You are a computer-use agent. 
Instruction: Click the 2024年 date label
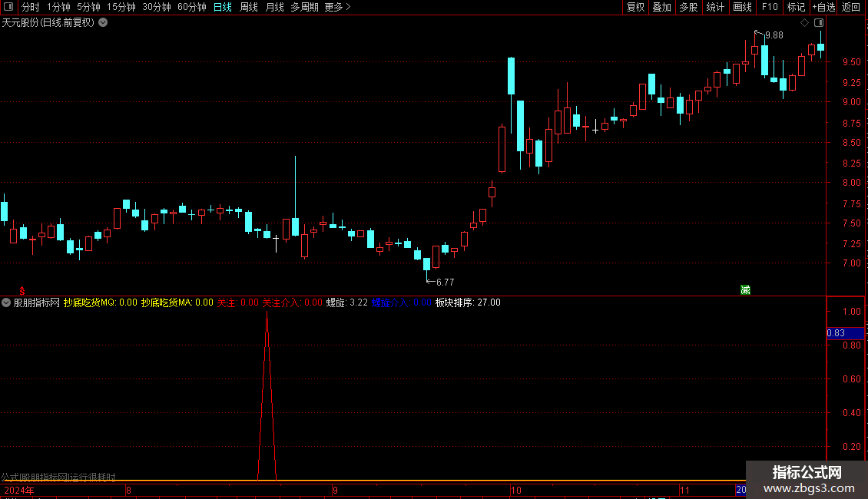pos(19,491)
